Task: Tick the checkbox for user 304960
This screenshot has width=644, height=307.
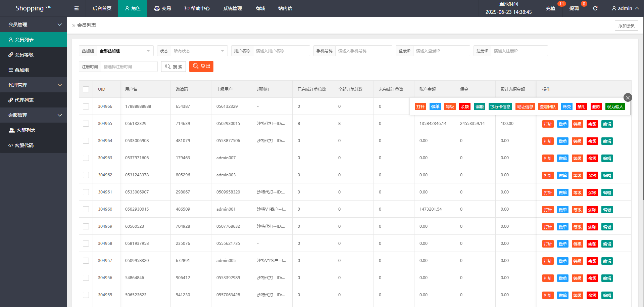Action: coord(86,209)
